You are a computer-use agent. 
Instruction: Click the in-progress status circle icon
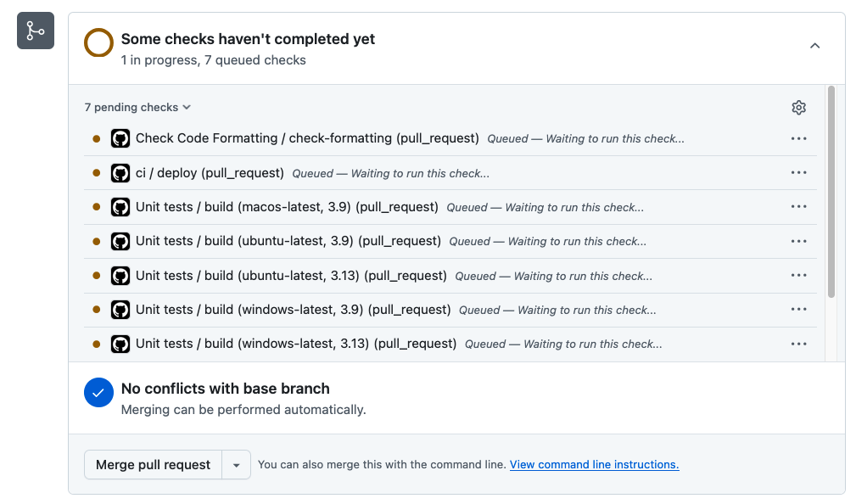98,42
